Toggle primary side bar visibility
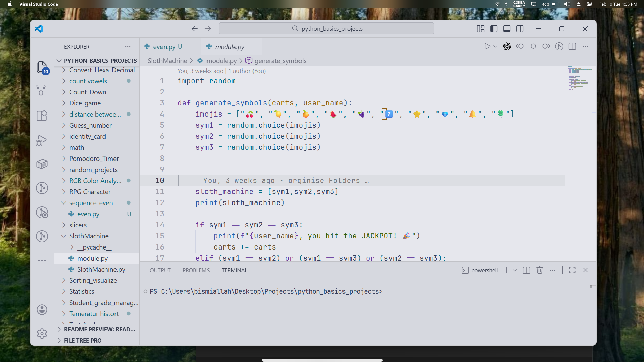The width and height of the screenshot is (644, 362). tap(494, 29)
